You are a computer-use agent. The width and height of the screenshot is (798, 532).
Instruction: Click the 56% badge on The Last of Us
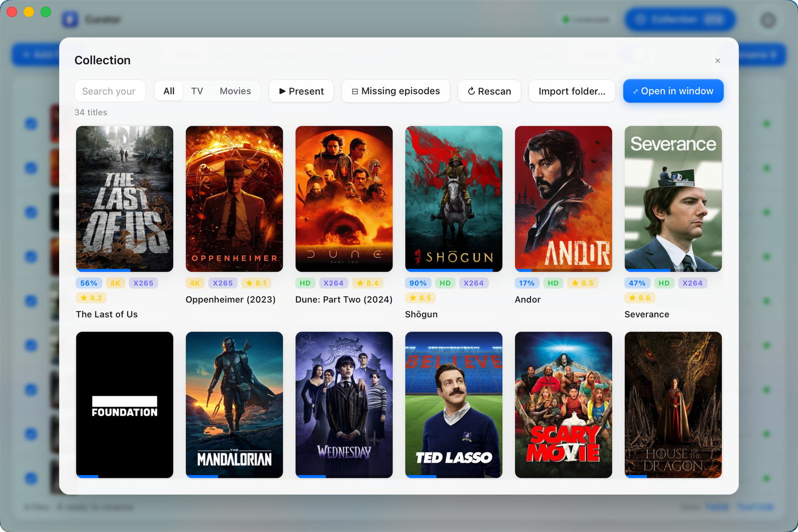coord(89,283)
